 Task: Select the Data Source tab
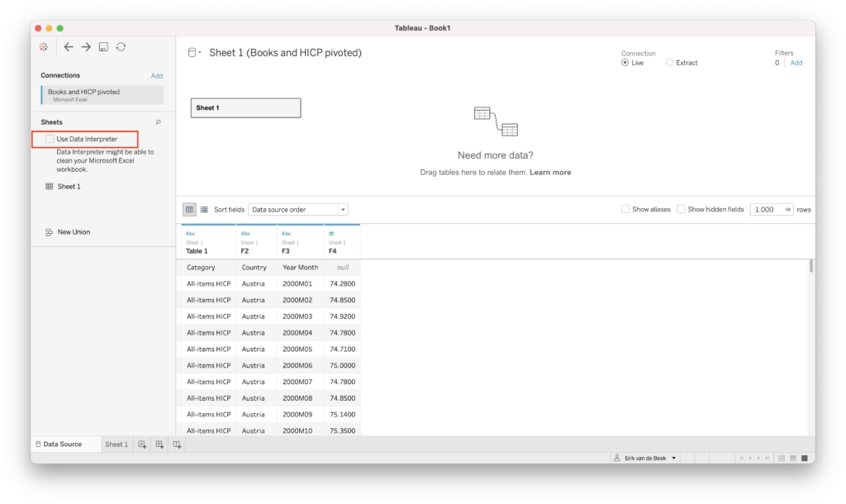[x=61, y=444]
